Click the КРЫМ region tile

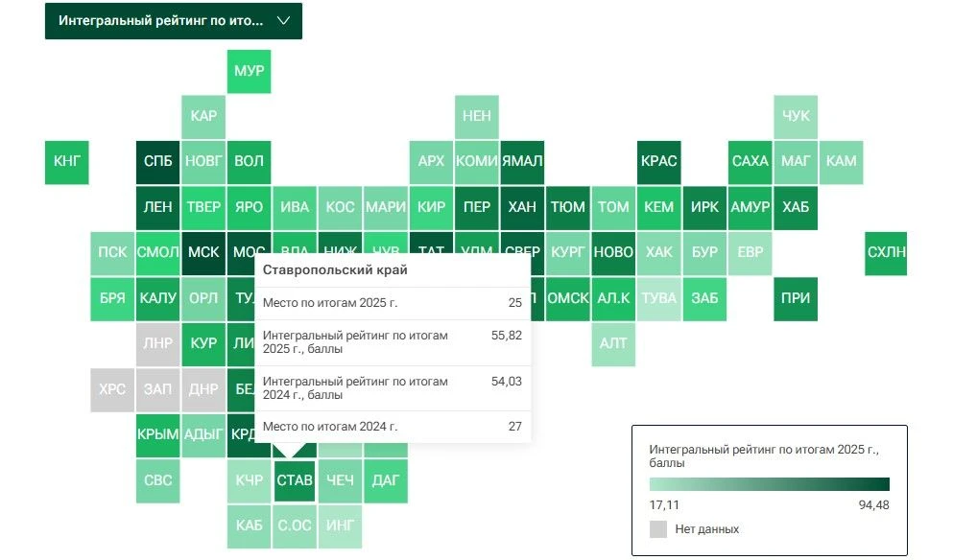158,435
